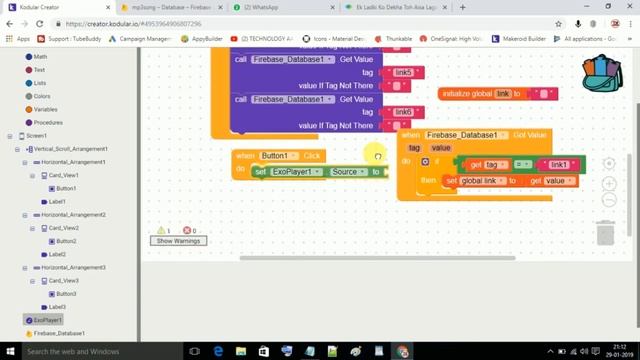Show hidden system tray icons
Image resolution: width=640 pixels, height=360 pixels.
(550, 351)
